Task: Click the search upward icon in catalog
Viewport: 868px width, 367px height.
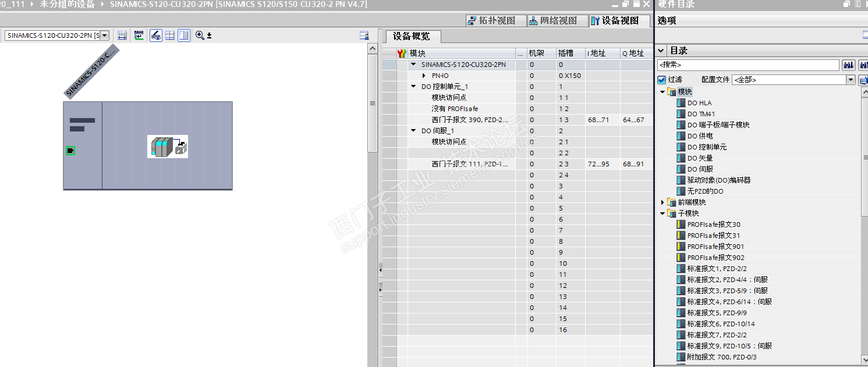Action: [862, 65]
